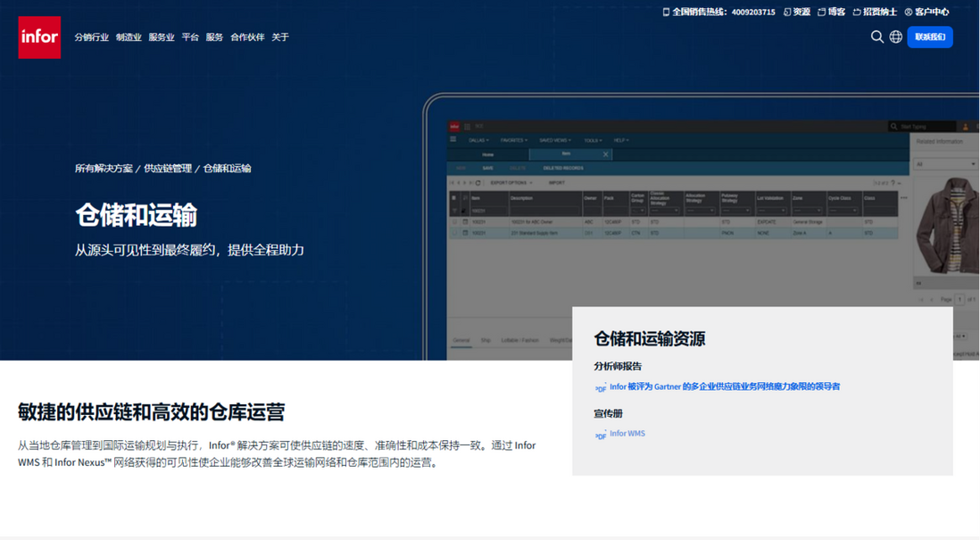The height and width of the screenshot is (540, 980).
Task: Open the 制造业 menu
Action: click(129, 37)
